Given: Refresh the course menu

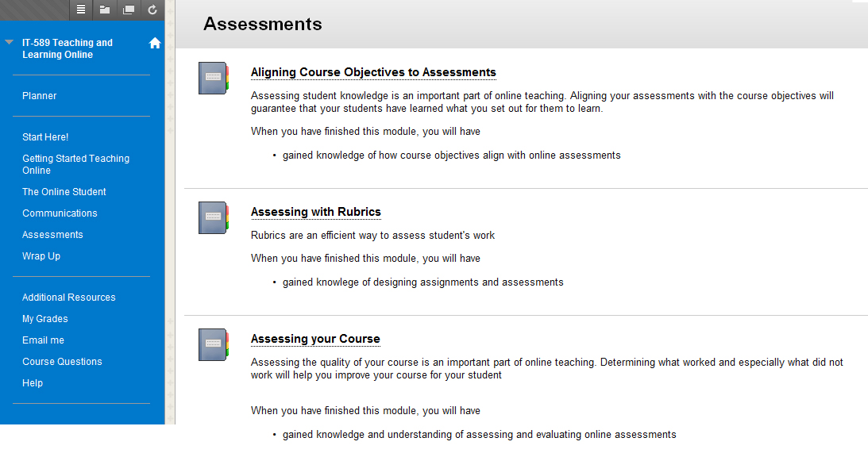Looking at the screenshot, I should tap(151, 10).
